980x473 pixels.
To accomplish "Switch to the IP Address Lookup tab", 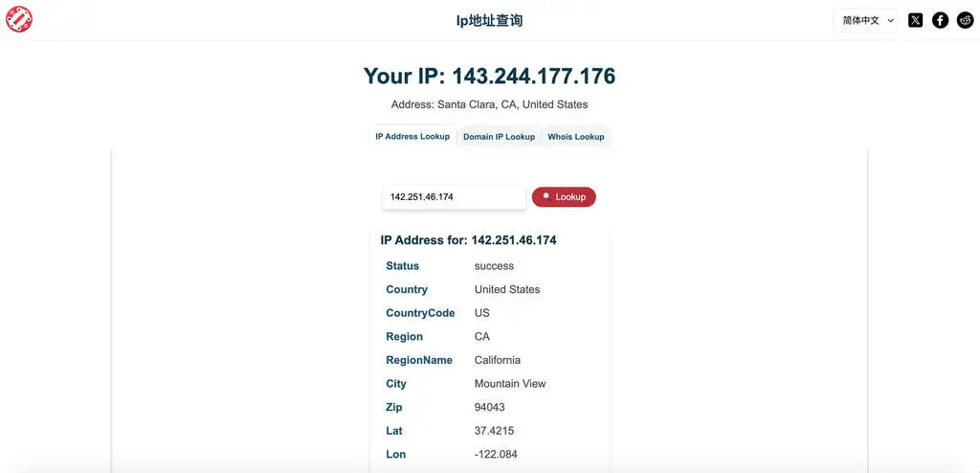I will [412, 137].
